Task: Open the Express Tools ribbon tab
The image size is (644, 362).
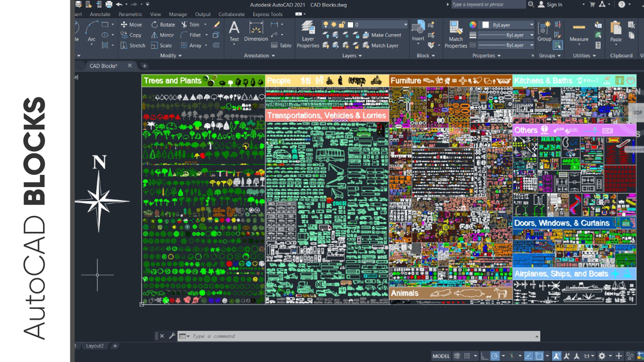Action: click(x=267, y=14)
